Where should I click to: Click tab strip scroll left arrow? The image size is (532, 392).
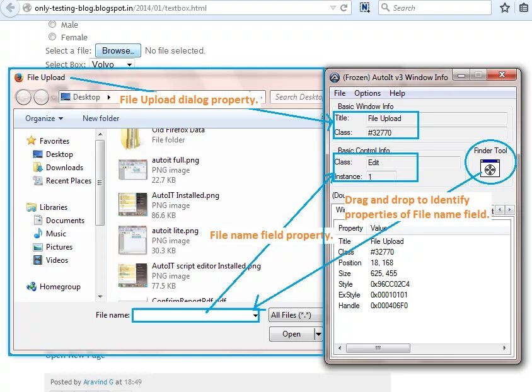pos(499,210)
